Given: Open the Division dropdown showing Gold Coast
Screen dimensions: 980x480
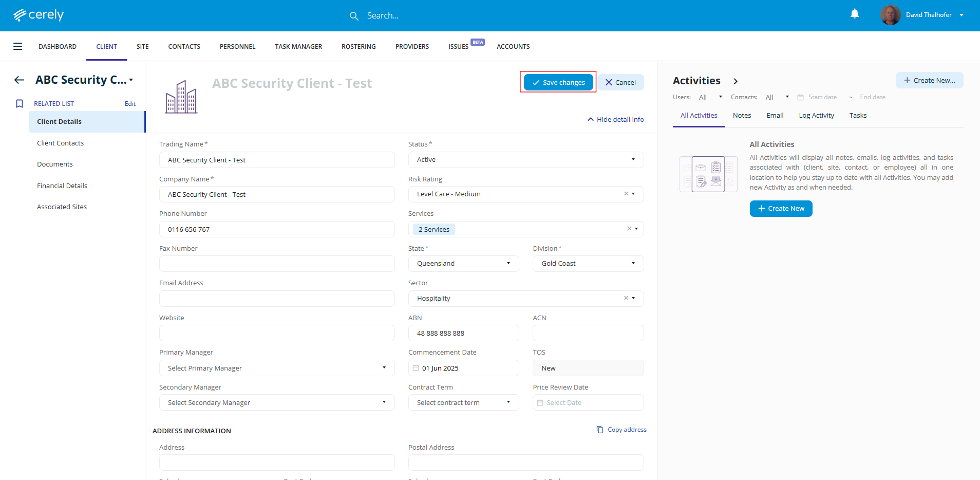Looking at the screenshot, I should click(588, 264).
